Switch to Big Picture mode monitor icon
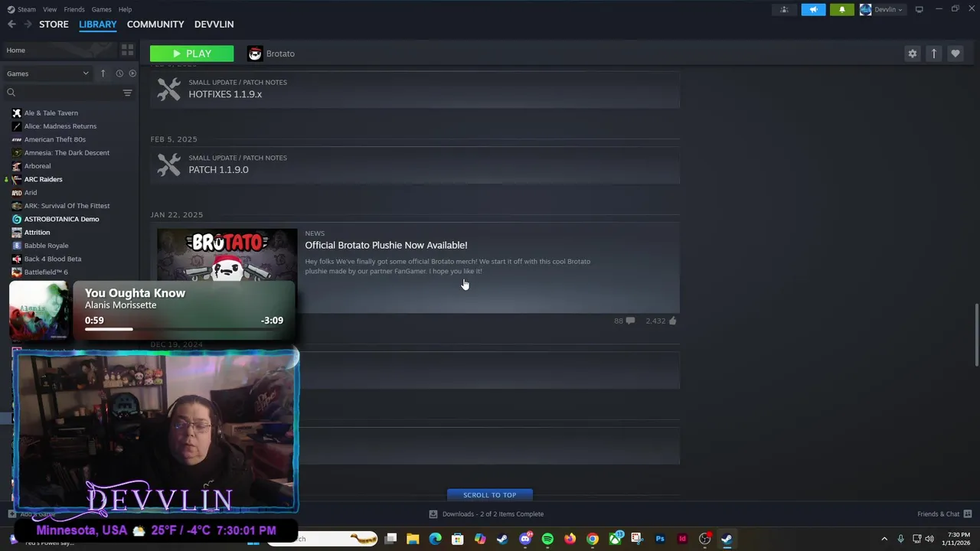980x551 pixels. [x=919, y=9]
